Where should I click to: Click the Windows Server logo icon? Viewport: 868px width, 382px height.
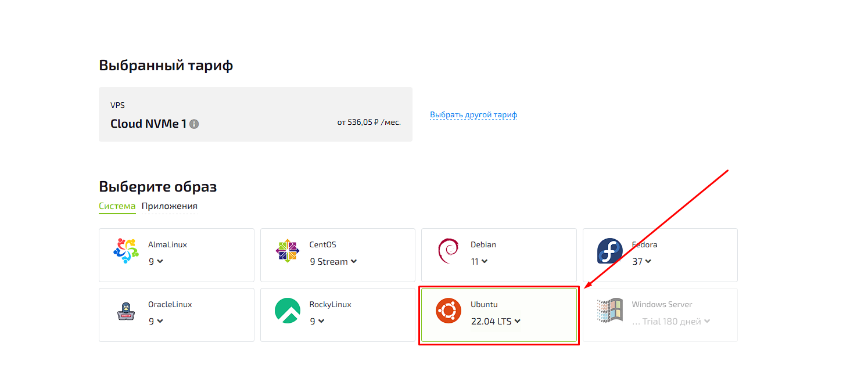[x=609, y=311]
